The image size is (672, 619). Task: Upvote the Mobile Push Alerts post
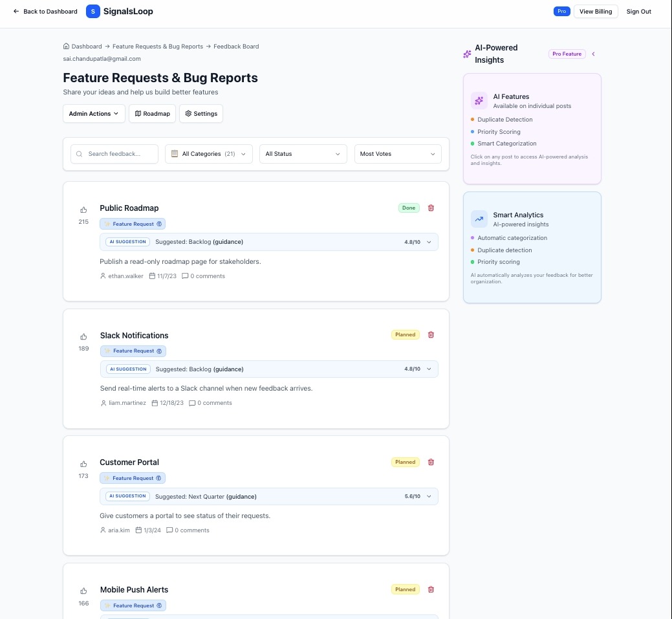[x=83, y=591]
